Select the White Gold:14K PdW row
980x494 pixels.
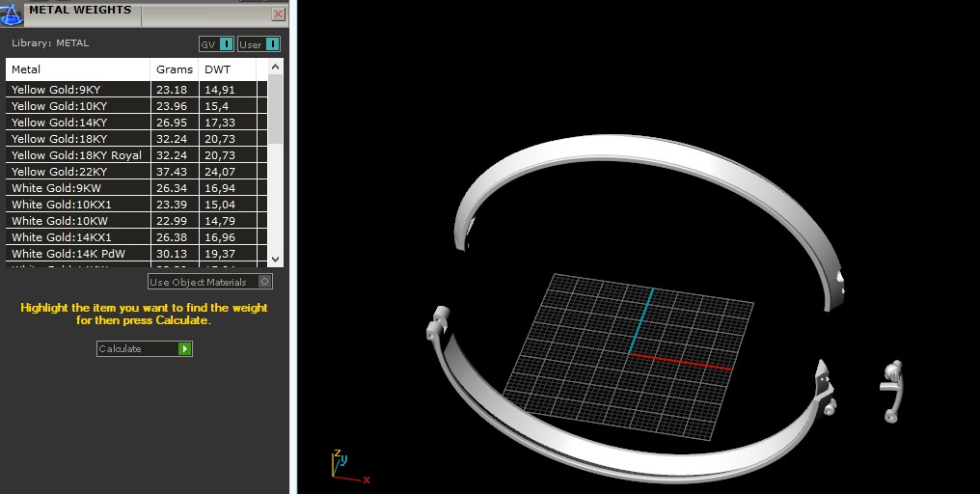(x=136, y=253)
